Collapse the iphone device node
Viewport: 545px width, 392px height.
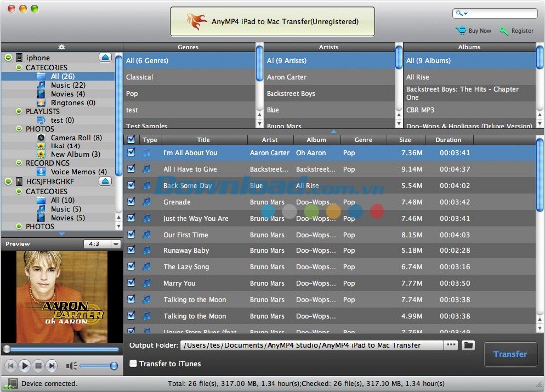[x=8, y=58]
